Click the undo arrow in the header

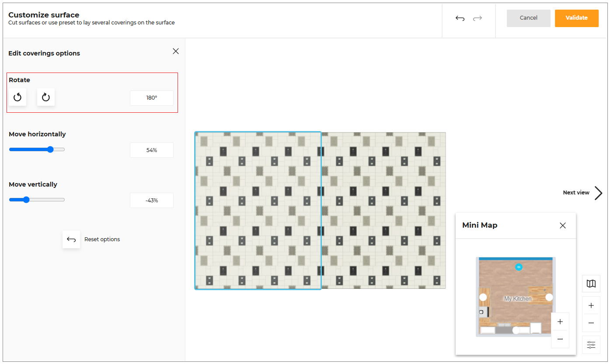pyautogui.click(x=460, y=18)
